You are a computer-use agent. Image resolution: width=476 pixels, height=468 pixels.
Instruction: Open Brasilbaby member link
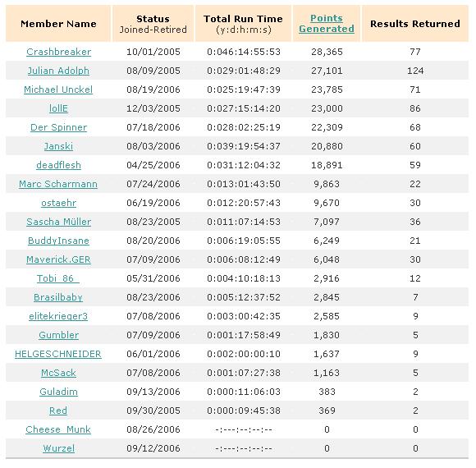click(58, 297)
